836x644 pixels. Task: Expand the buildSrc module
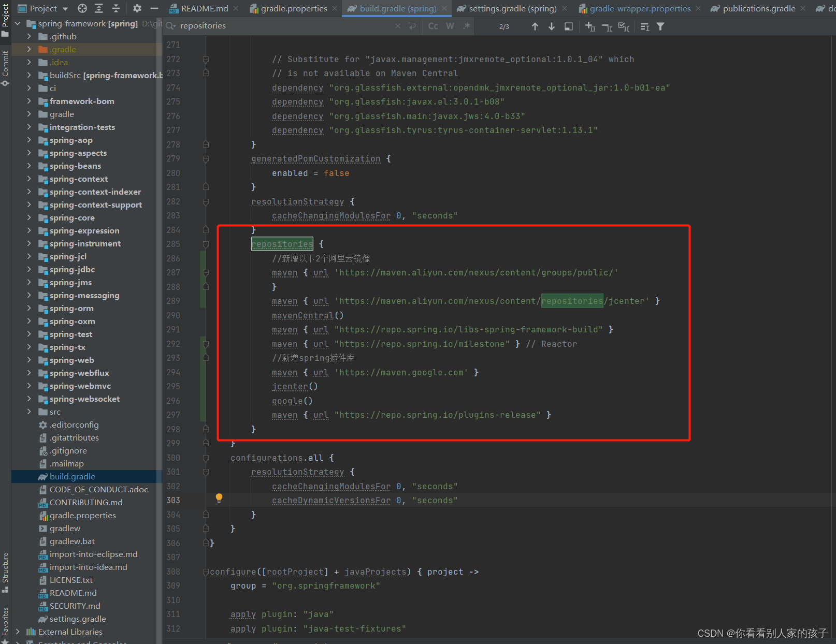coord(29,76)
